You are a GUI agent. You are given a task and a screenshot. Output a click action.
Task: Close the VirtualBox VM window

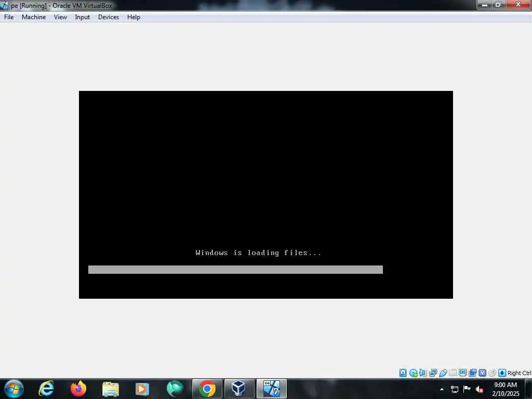(518, 4)
